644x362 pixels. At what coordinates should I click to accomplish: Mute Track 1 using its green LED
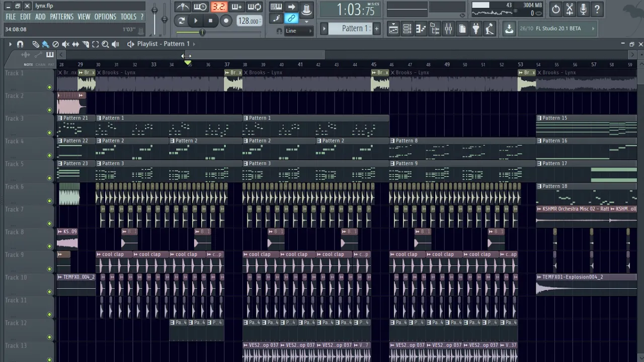tap(49, 87)
